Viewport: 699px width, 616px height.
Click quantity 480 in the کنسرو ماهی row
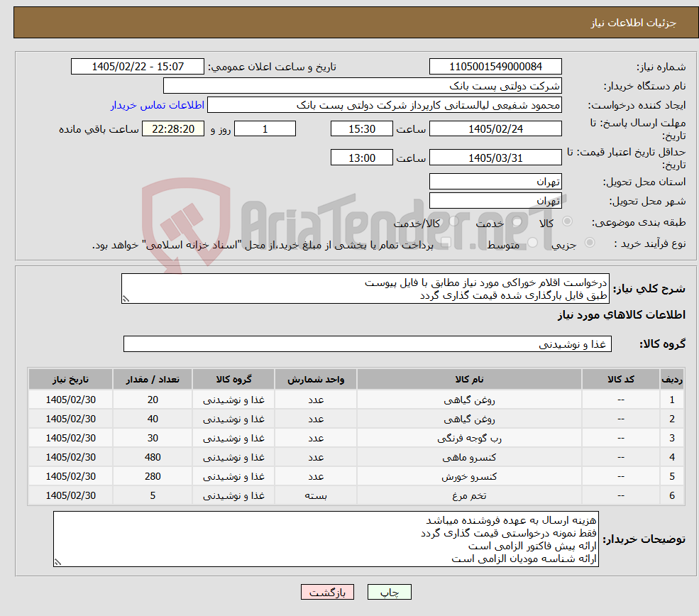(153, 457)
